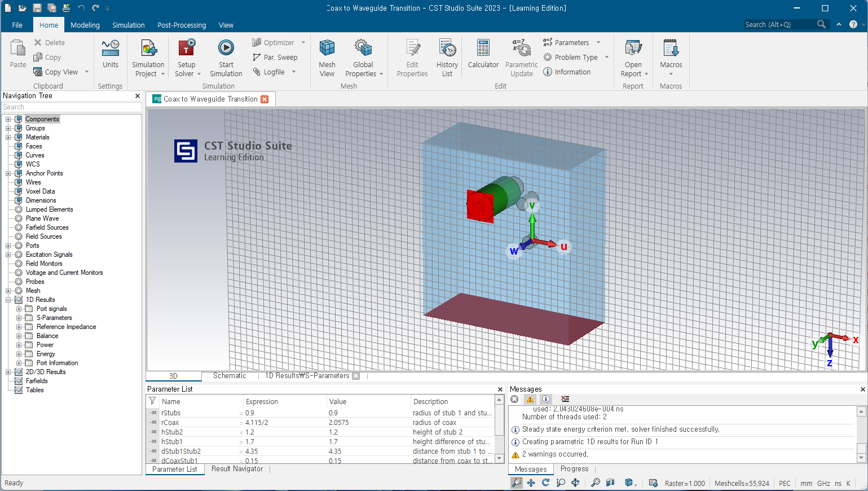Open the Schematic view tab
This screenshot has width=868, height=491.
[x=230, y=376]
